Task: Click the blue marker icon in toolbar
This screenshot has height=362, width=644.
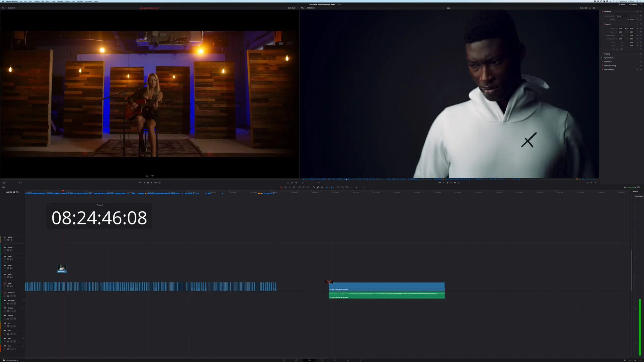Action: pyautogui.click(x=332, y=187)
